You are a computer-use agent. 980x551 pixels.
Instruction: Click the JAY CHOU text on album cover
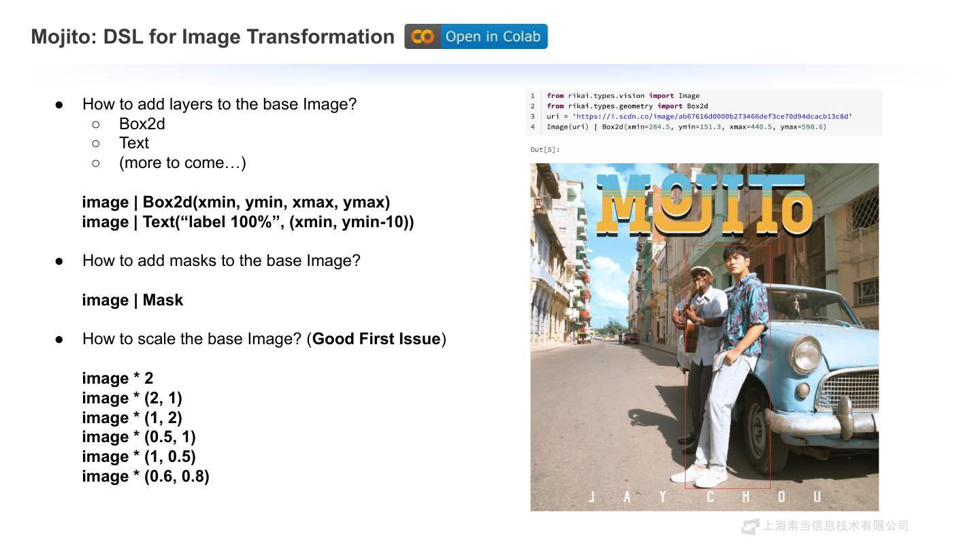704,497
